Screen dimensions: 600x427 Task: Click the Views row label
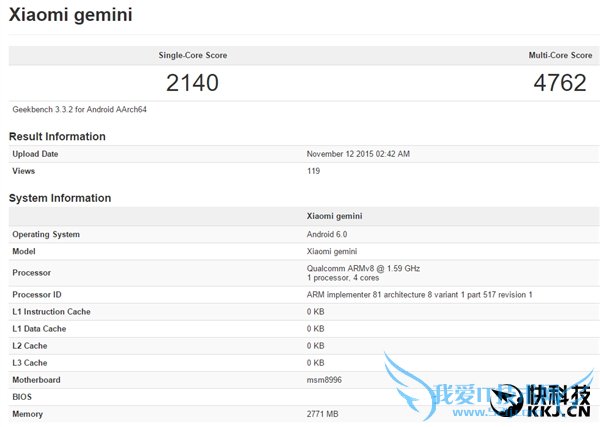coord(23,171)
